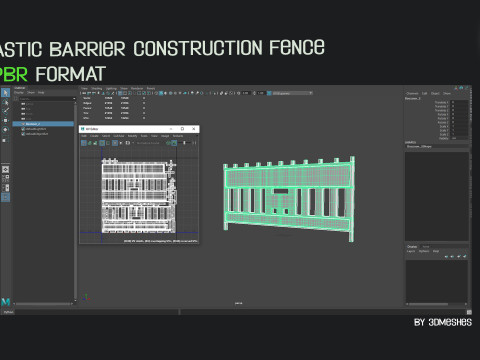Choose the Move tool in toolbox

click(x=6, y=120)
